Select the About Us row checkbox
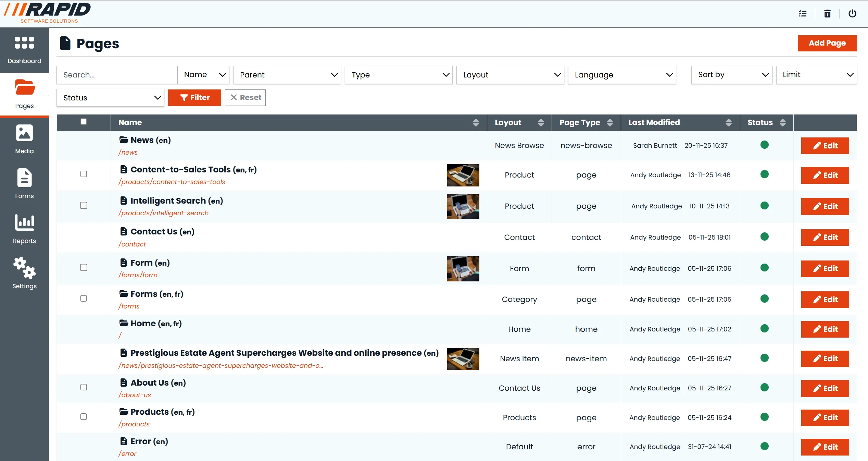The image size is (868, 461). click(84, 387)
